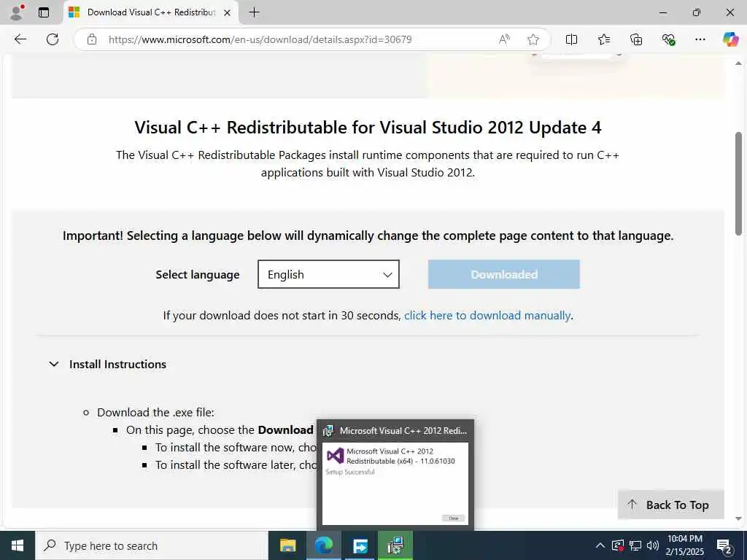
Task: Add this page to favorites star
Action: coord(533,39)
